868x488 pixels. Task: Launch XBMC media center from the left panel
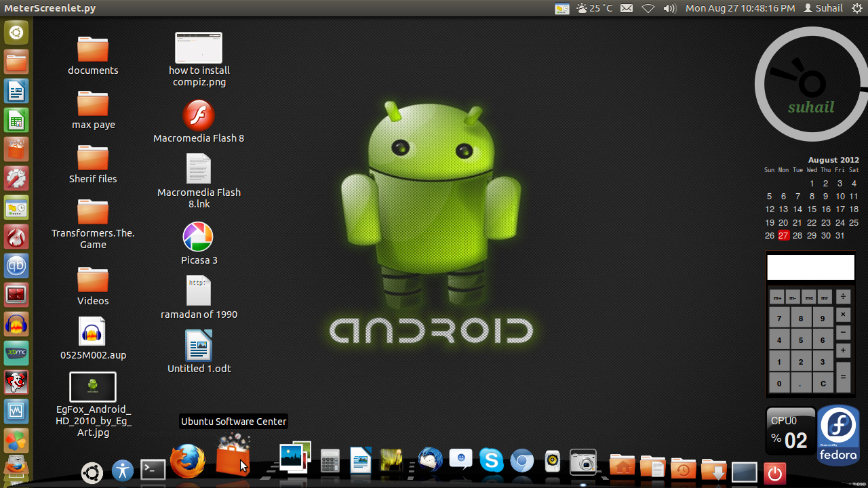pos(16,352)
